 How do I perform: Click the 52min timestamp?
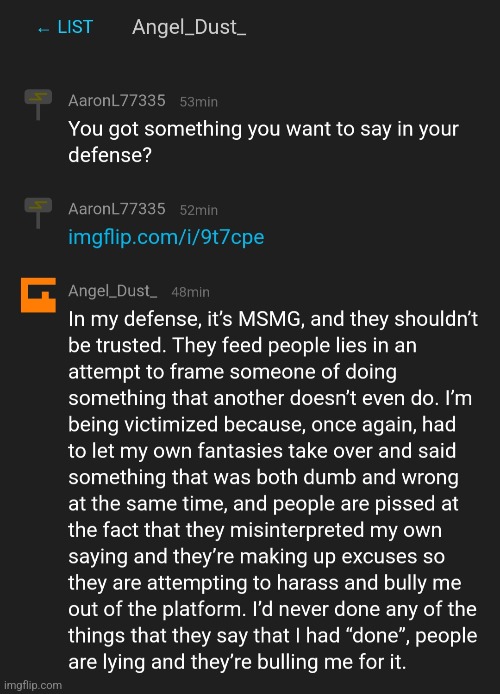pos(199,210)
